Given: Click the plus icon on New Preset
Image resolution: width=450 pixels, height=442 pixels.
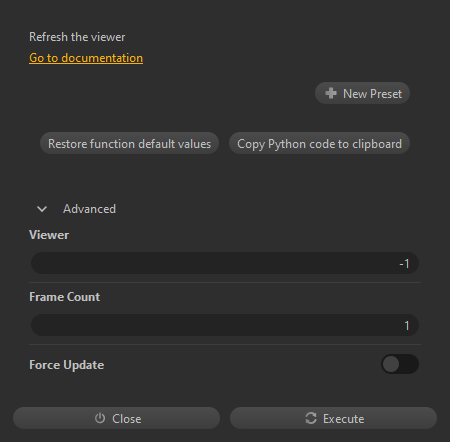Looking at the screenshot, I should pyautogui.click(x=331, y=93).
